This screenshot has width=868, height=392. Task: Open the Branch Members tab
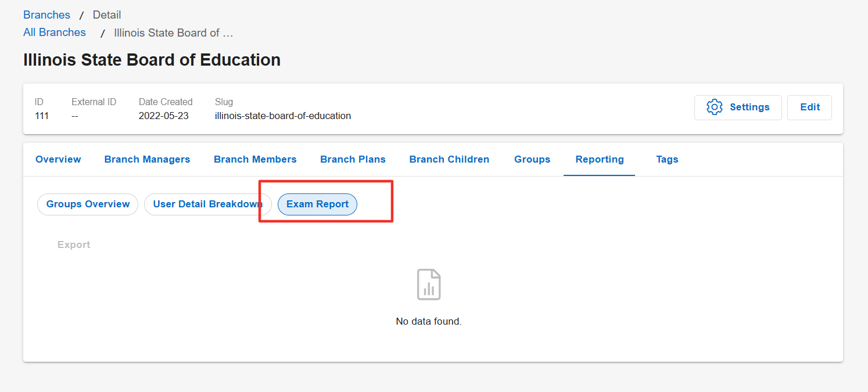pyautogui.click(x=255, y=159)
